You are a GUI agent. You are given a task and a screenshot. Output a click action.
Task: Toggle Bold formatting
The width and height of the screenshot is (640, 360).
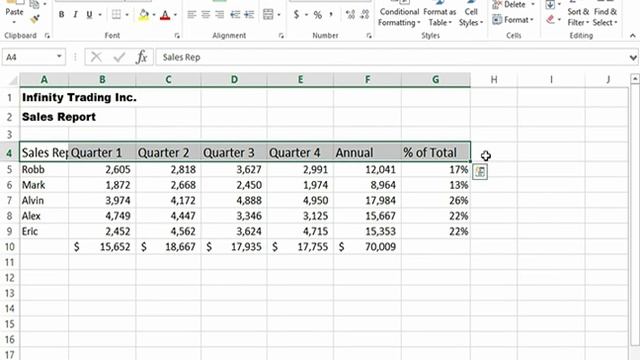tap(61, 15)
